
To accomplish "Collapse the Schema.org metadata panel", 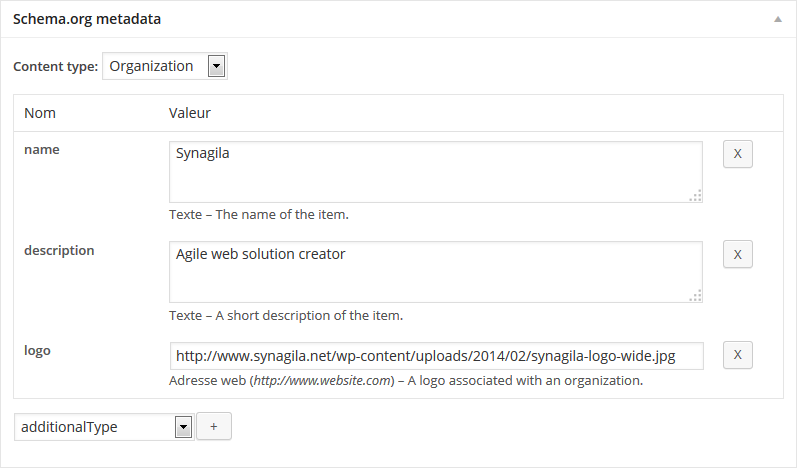I will tap(777, 19).
